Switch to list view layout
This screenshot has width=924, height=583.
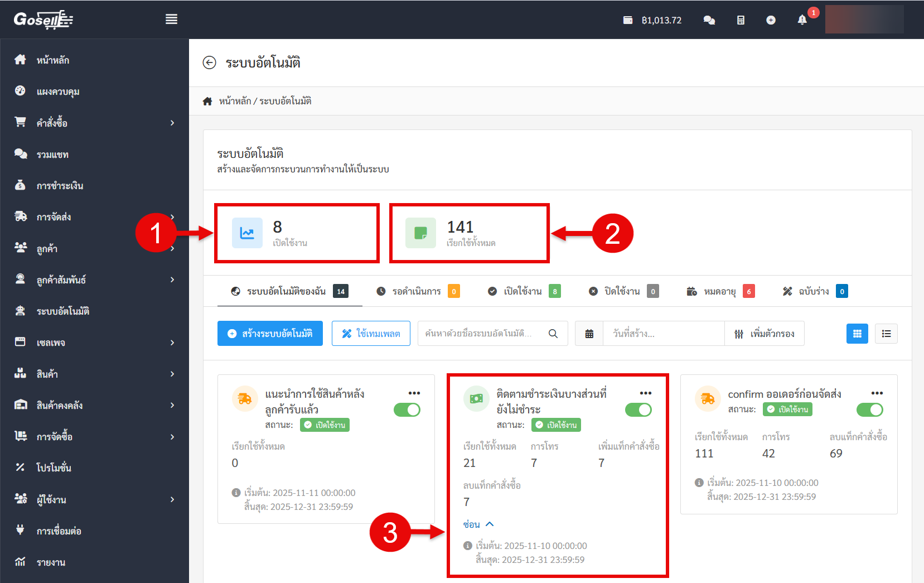[x=886, y=334]
